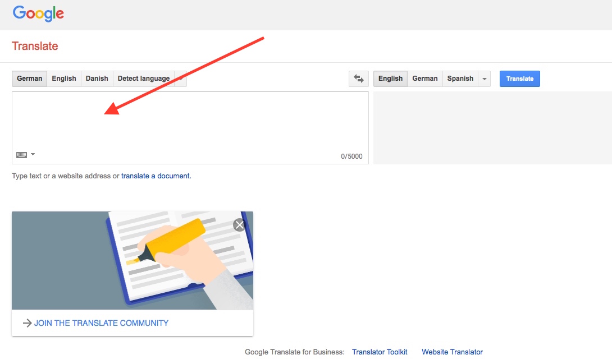Click the Google logo
The height and width of the screenshot is (364, 612).
[x=38, y=13]
